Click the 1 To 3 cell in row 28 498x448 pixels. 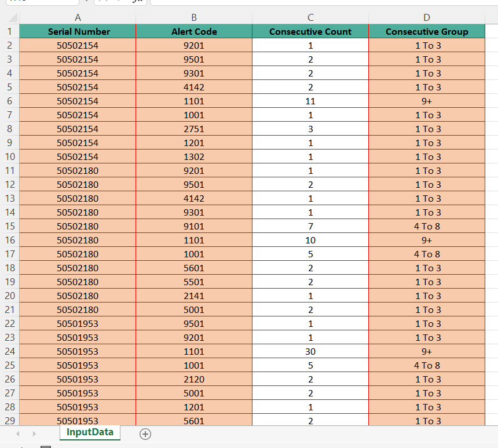coord(427,407)
